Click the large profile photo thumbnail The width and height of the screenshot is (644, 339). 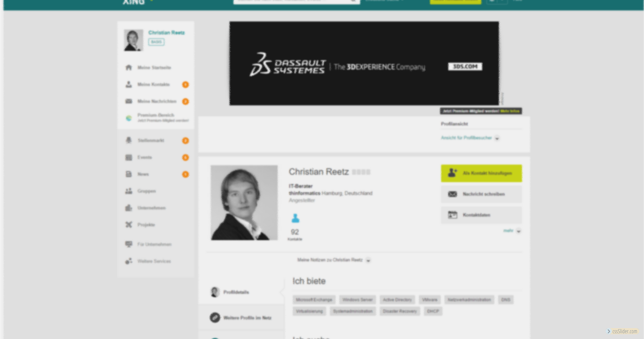(244, 203)
